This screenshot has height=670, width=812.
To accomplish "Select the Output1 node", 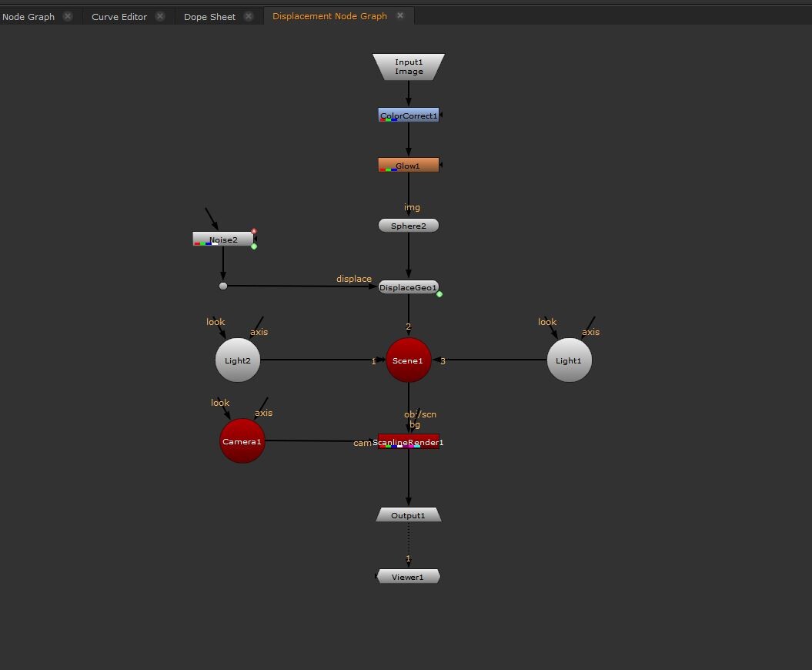I will 408,514.
